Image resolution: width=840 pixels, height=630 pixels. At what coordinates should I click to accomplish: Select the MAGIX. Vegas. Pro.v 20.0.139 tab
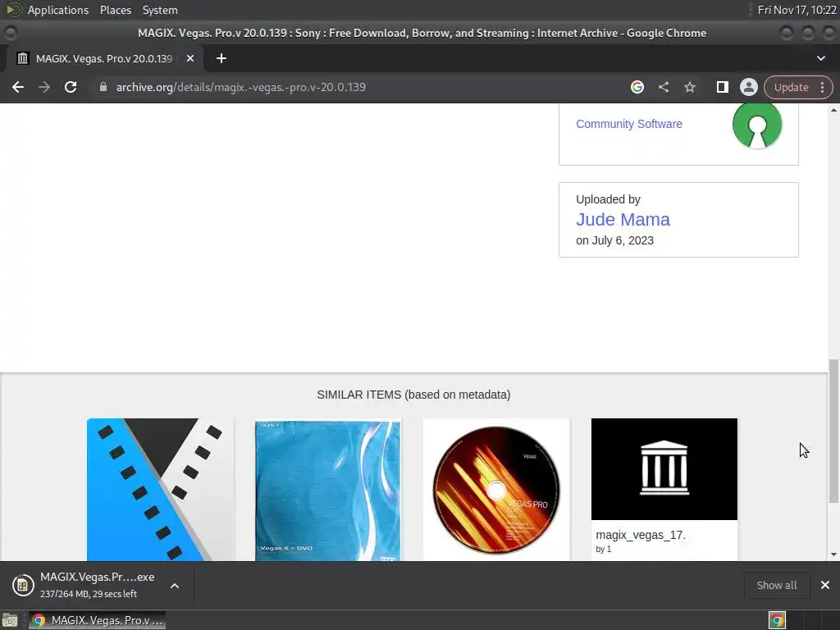coord(105,58)
